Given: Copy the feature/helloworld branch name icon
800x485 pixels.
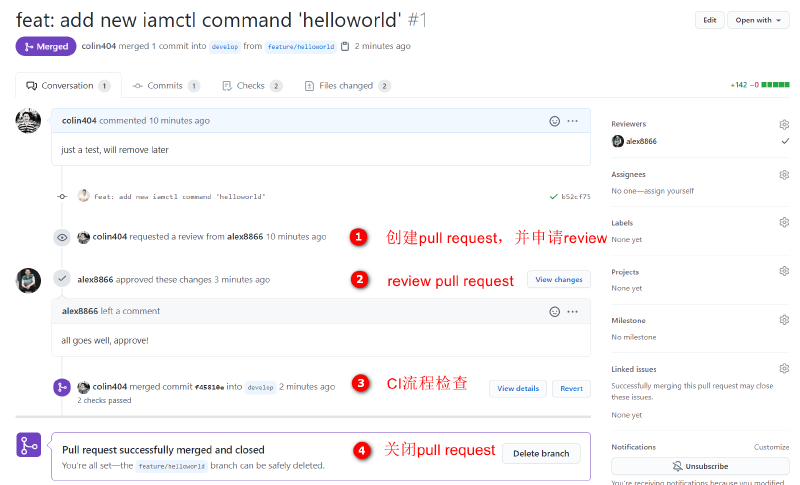Looking at the screenshot, I should (x=345, y=46).
